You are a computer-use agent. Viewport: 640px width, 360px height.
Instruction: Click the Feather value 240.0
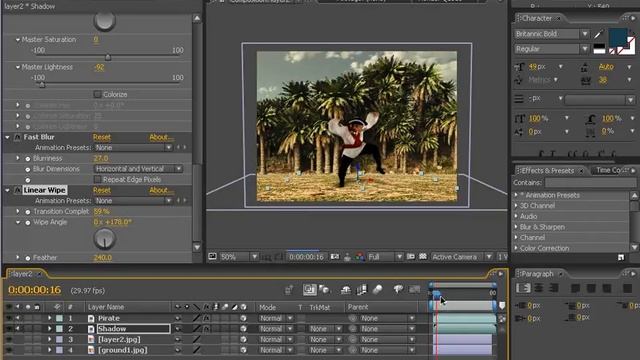click(102, 258)
